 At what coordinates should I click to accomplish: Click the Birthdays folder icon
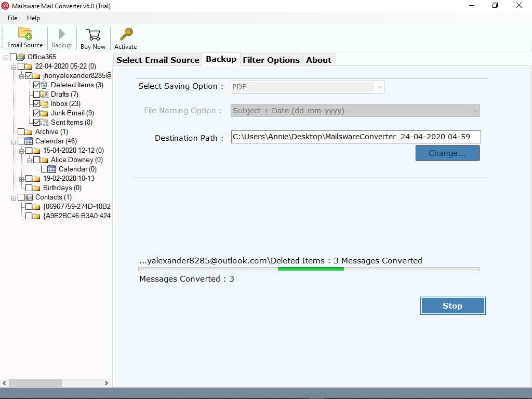point(36,188)
